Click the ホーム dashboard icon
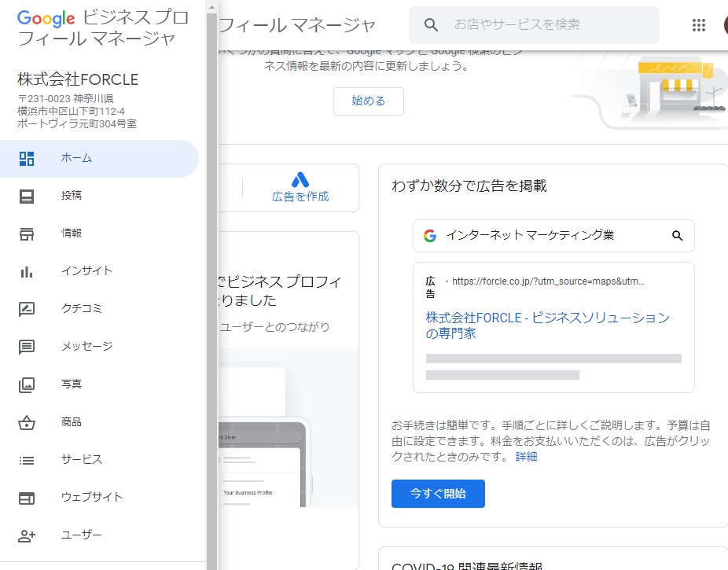728x570 pixels. [x=27, y=158]
